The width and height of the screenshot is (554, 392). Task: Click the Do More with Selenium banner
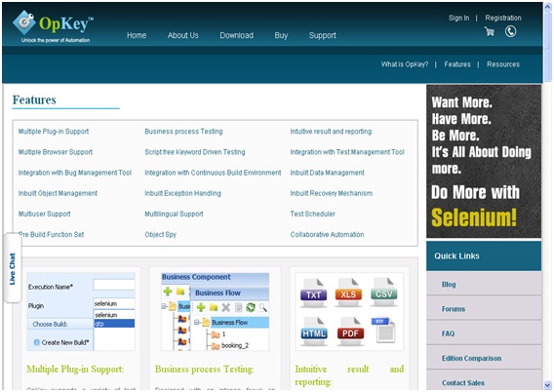[x=484, y=161]
